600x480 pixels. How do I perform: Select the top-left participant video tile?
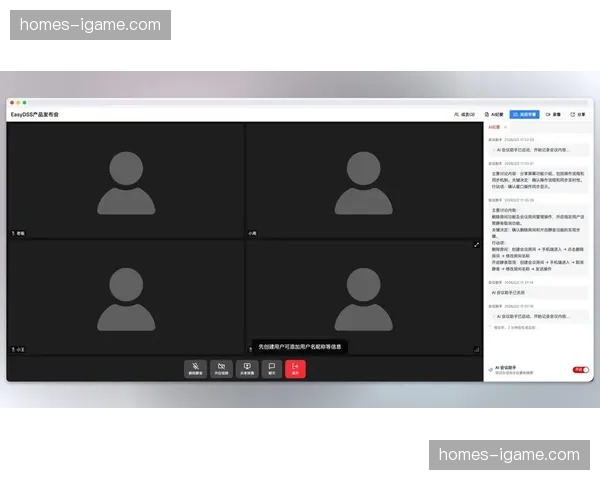click(x=125, y=180)
